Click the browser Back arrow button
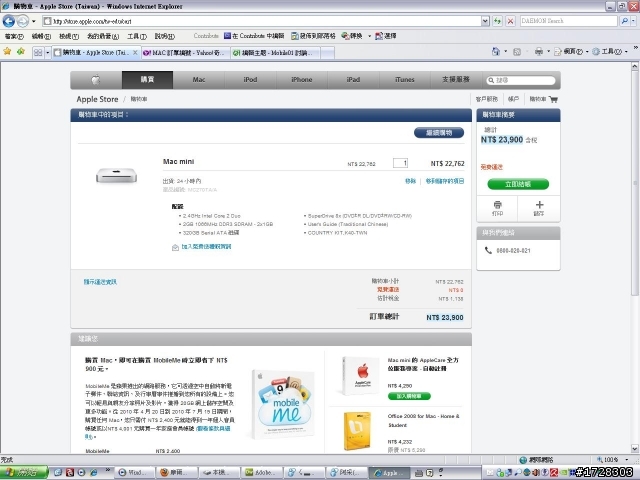The width and height of the screenshot is (640, 480). [x=9, y=21]
